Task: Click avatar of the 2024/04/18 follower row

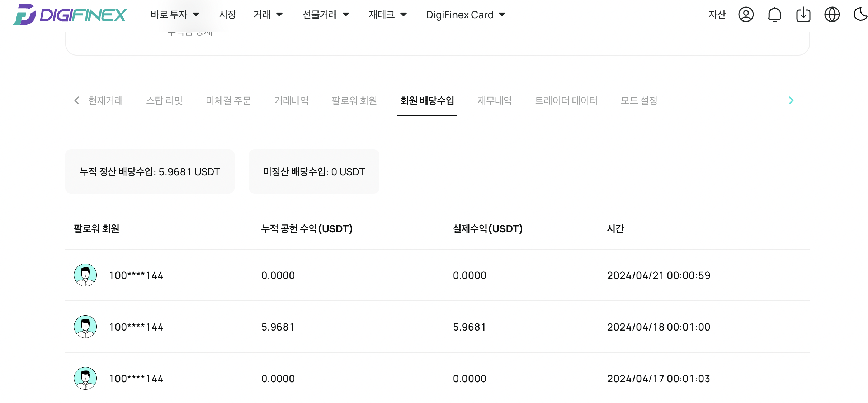Action: pos(85,327)
